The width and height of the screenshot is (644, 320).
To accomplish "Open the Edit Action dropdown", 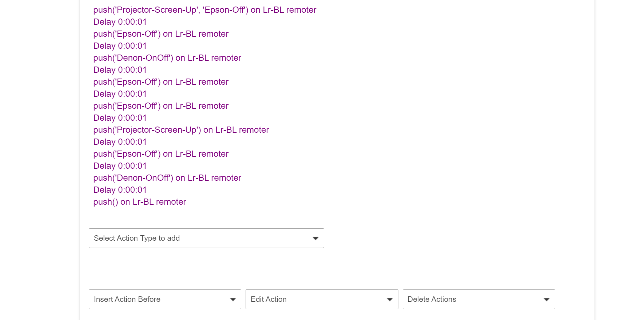I will [322, 299].
